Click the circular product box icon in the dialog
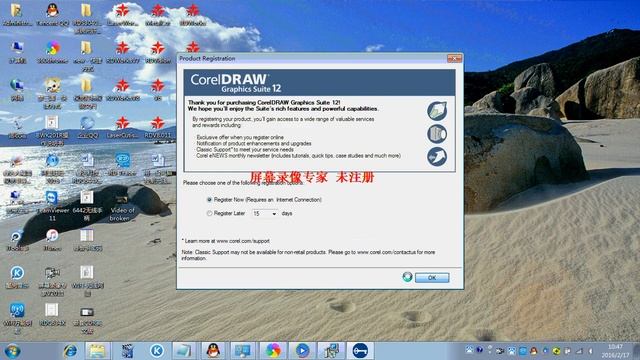Viewport: 640px width, 360px height. (x=437, y=134)
